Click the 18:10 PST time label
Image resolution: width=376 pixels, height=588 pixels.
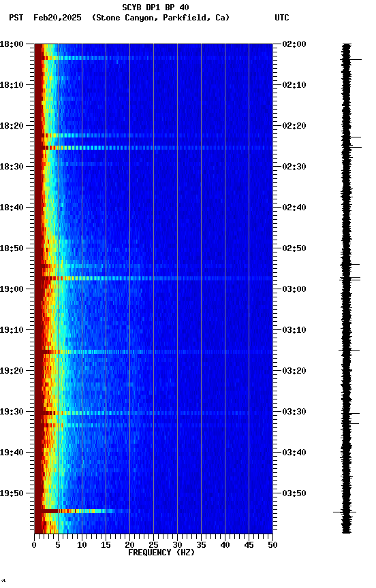click(12, 85)
